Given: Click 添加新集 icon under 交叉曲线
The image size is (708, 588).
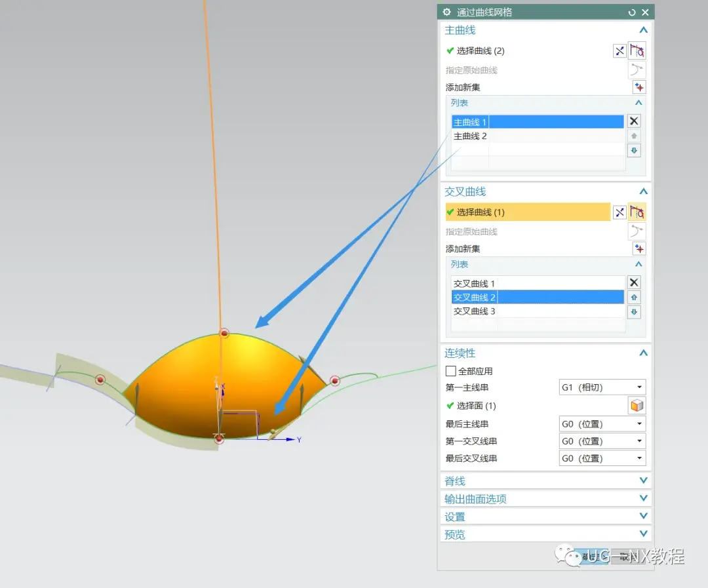Looking at the screenshot, I should 639,248.
